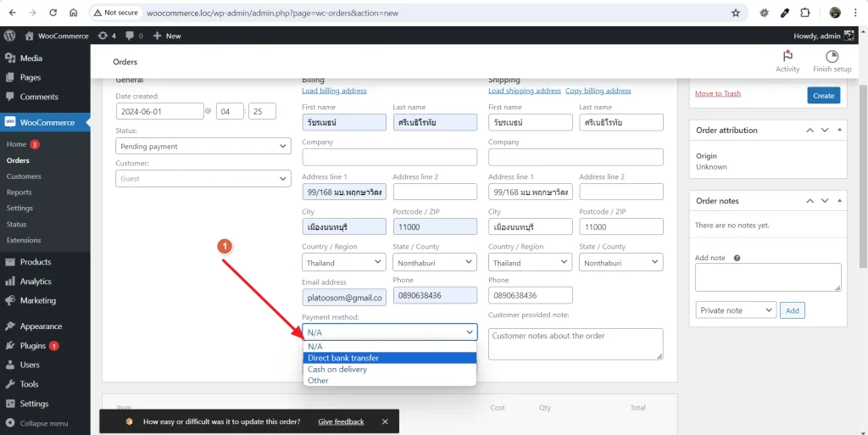Bookmark page with the star icon
This screenshot has width=868, height=435.
pyautogui.click(x=736, y=13)
